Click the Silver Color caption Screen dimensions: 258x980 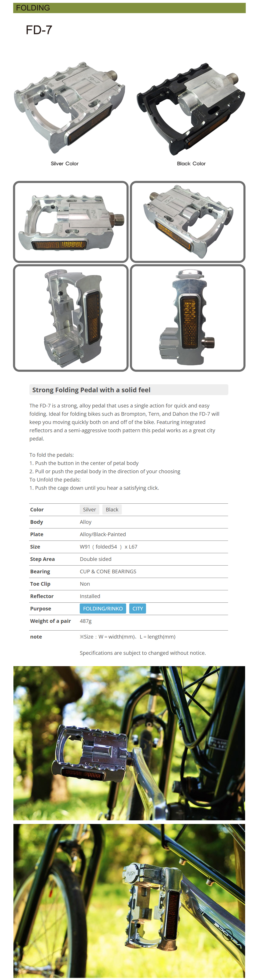point(65,164)
